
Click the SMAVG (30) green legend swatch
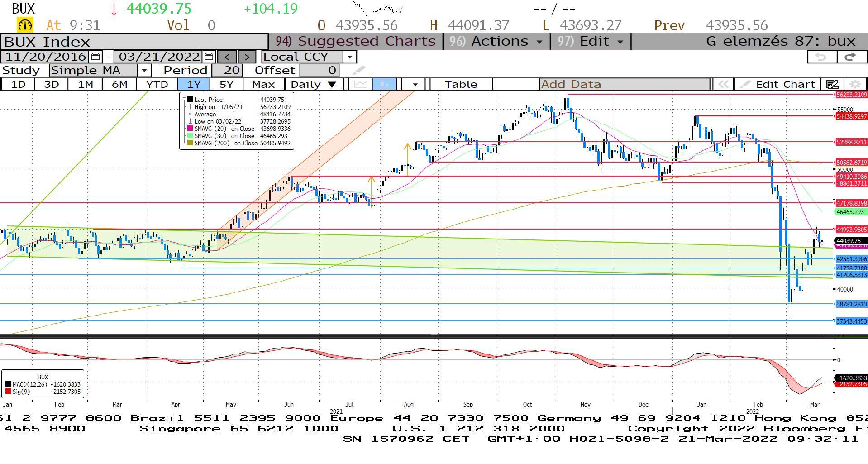click(190, 136)
